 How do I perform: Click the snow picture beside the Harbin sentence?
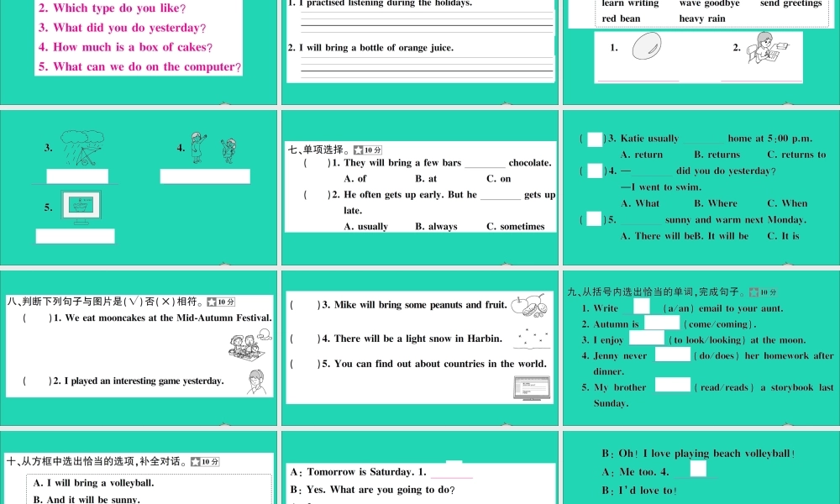pyautogui.click(x=532, y=338)
